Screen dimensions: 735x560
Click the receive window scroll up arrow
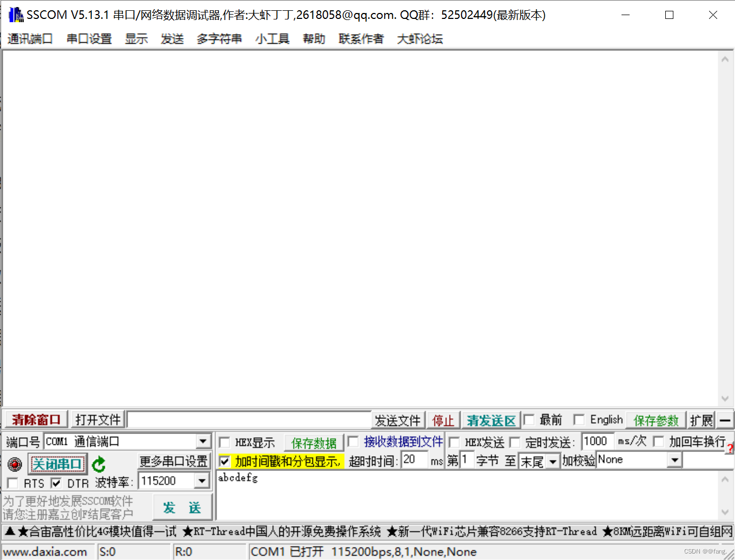pos(725,59)
